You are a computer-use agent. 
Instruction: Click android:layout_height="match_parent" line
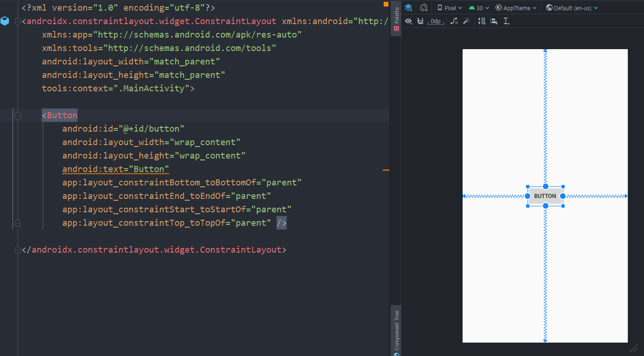coord(134,75)
